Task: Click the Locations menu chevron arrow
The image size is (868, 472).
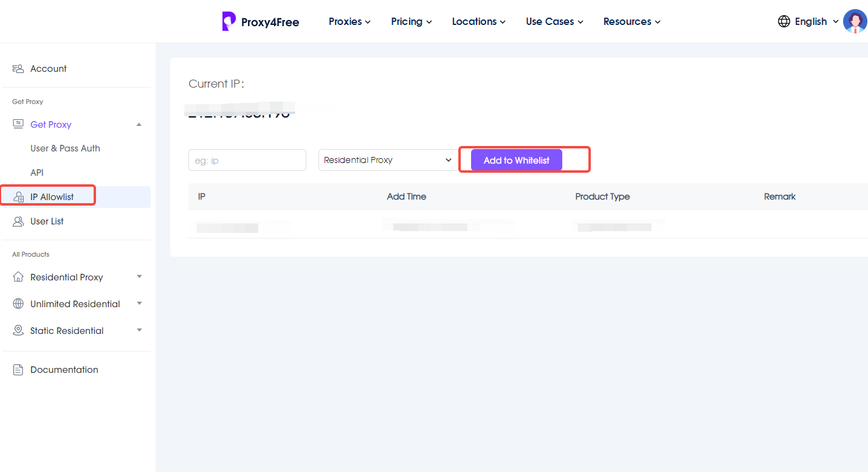Action: (x=503, y=22)
